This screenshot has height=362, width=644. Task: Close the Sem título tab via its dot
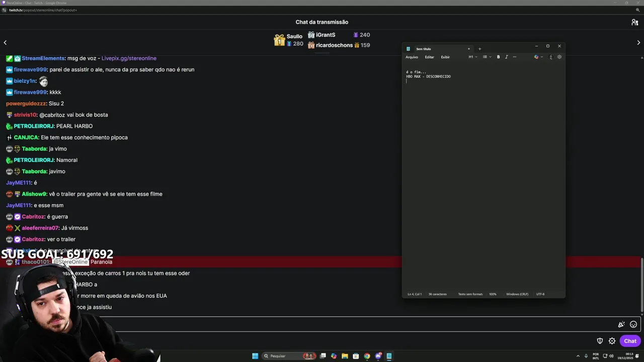click(x=468, y=49)
